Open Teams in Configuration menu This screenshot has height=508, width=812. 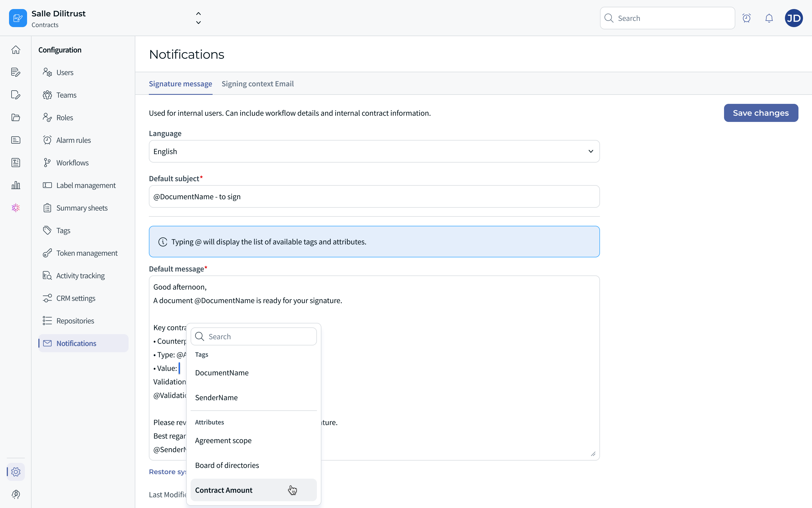(x=83, y=95)
